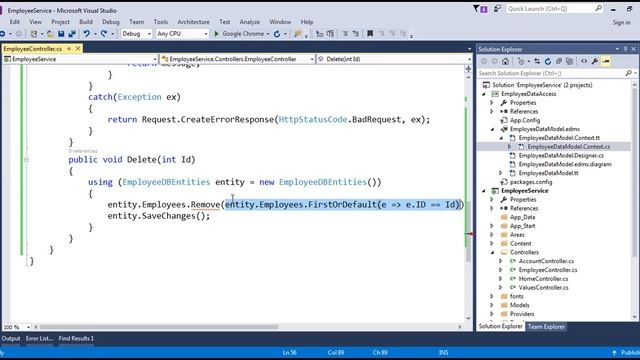Uncomment the selected lines icon
Image resolution: width=640 pixels, height=360 pixels.
[356, 34]
